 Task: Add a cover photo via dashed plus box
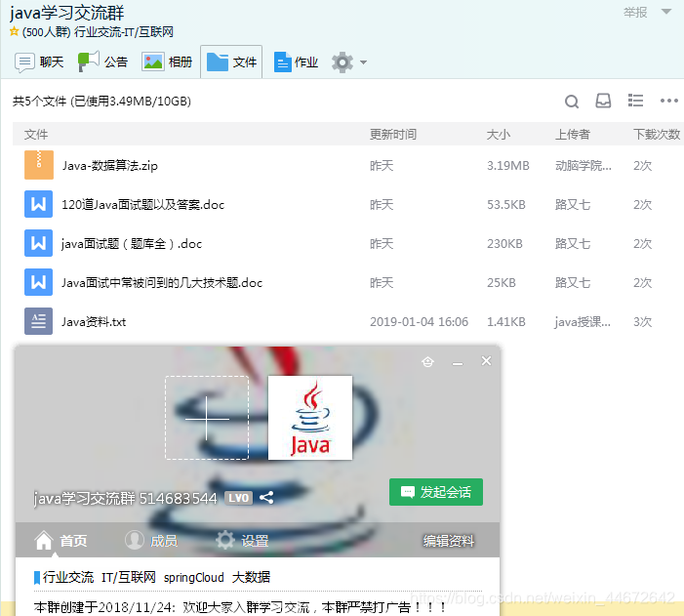coord(207,418)
